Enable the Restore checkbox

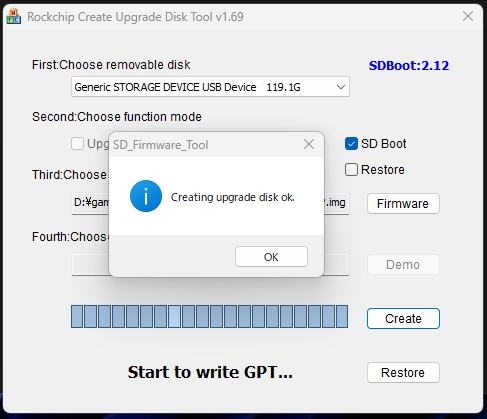[351, 170]
